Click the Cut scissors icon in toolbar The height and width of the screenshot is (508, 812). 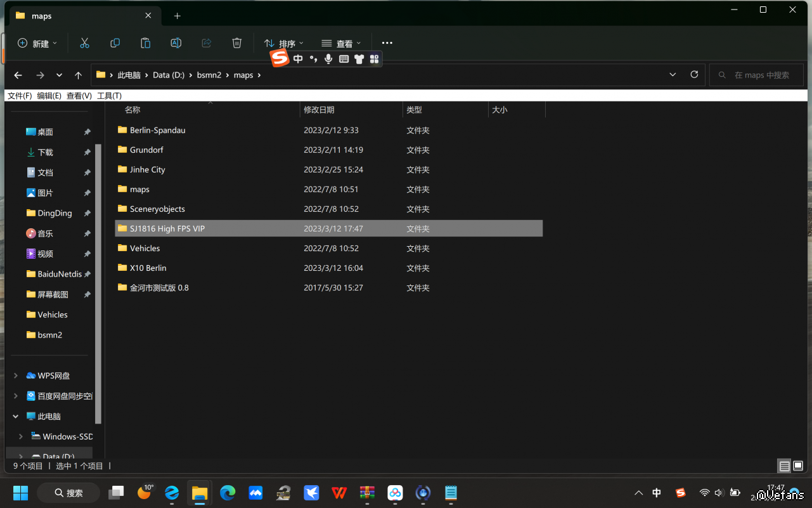coord(84,43)
